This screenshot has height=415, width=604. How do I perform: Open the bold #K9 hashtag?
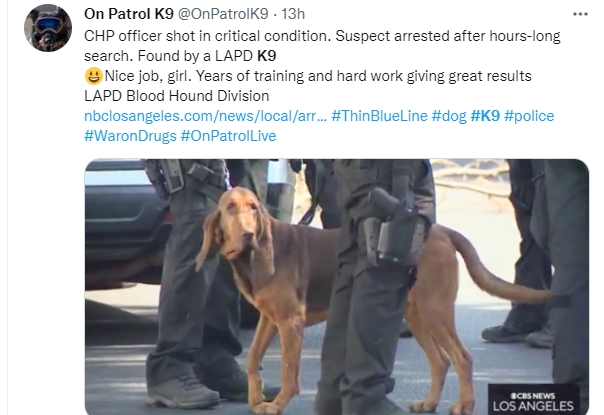click(x=485, y=116)
